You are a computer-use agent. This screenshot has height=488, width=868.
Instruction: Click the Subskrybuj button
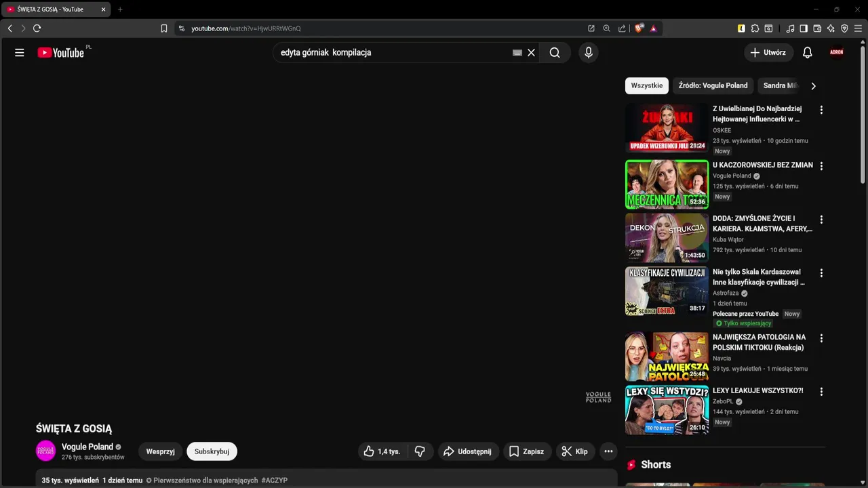click(212, 451)
